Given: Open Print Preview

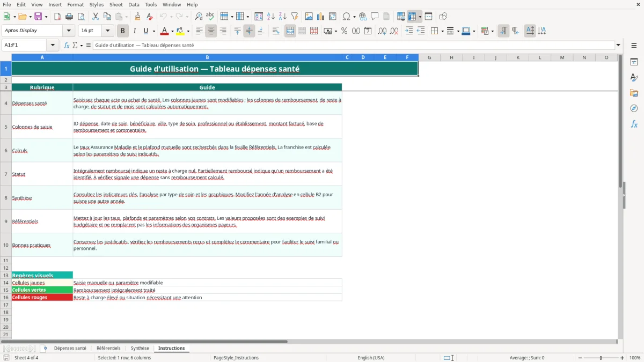Looking at the screenshot, I should [81, 17].
